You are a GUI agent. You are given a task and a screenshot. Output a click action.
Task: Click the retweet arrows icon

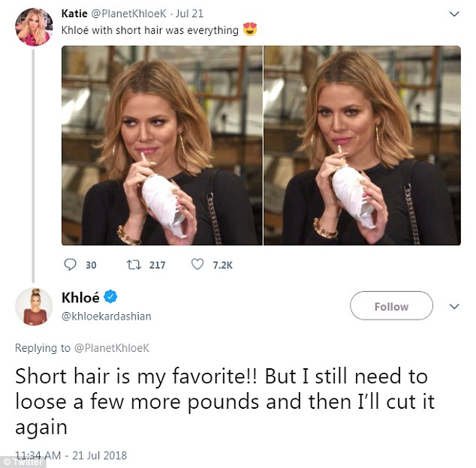click(x=134, y=265)
